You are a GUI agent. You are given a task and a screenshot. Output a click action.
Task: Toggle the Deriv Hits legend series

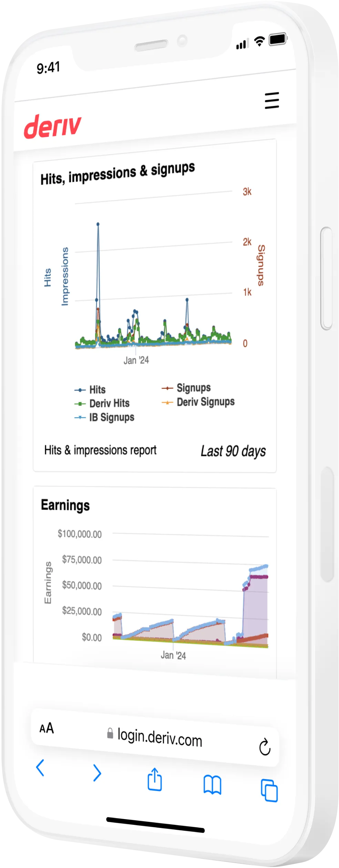[102, 403]
